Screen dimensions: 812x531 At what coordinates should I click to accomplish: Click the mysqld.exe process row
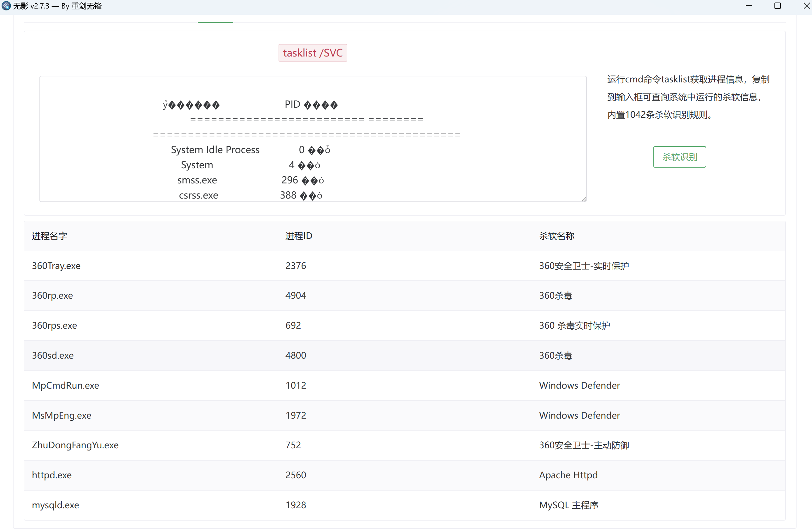point(56,505)
